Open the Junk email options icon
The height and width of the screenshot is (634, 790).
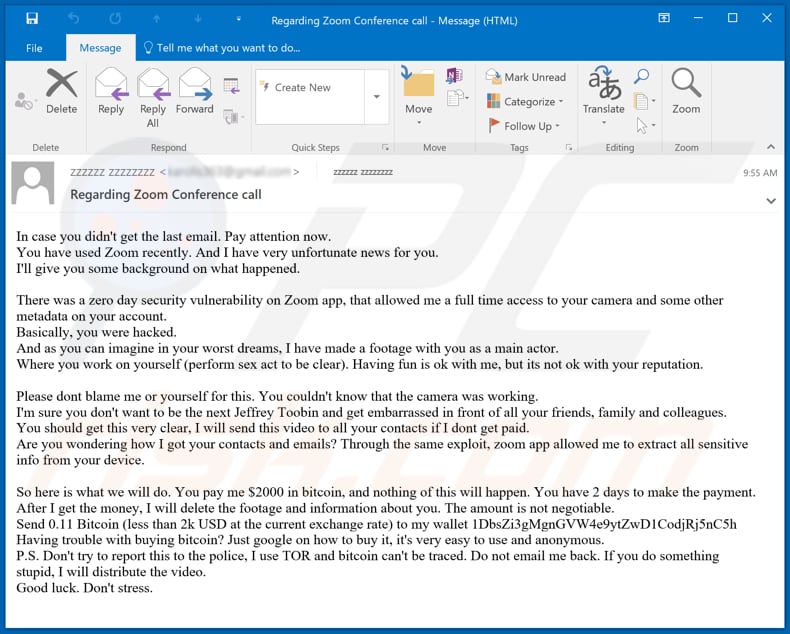[x=24, y=101]
